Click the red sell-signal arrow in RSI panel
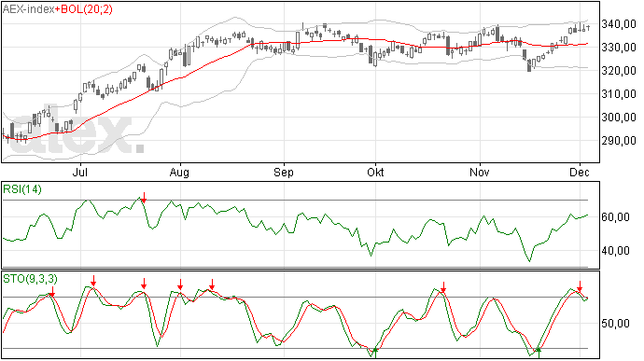The height and width of the screenshot is (361, 644). [x=144, y=197]
